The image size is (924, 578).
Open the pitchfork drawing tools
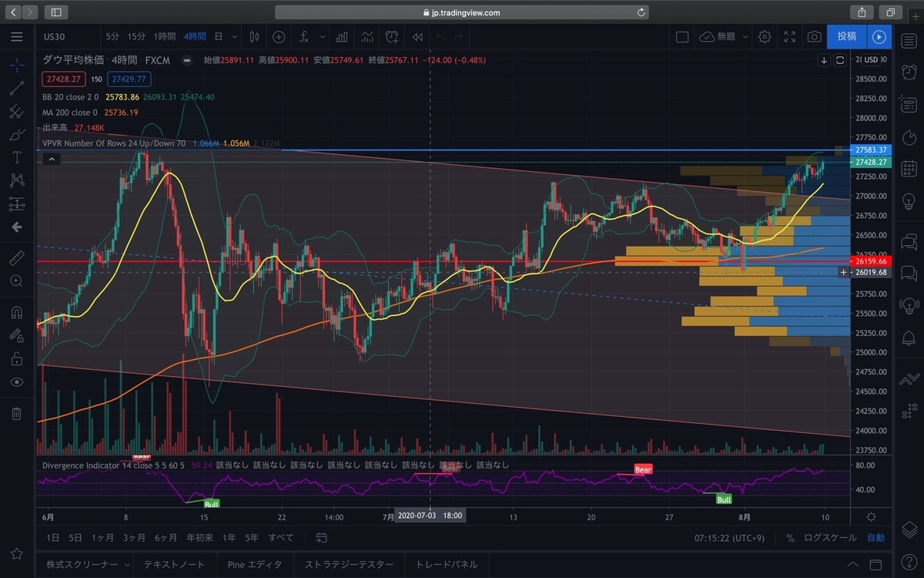[x=17, y=112]
